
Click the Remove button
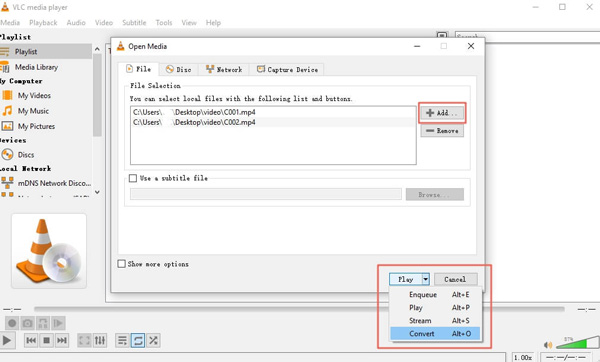(442, 131)
